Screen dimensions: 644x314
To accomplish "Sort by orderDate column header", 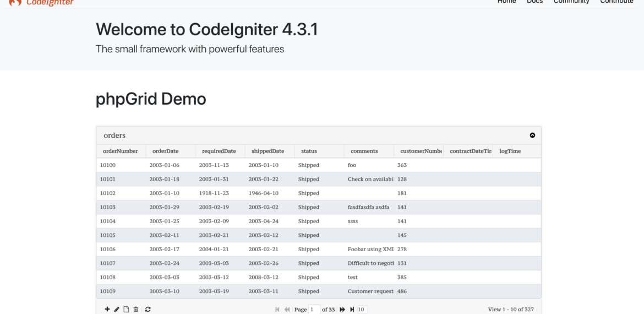I will (171, 151).
